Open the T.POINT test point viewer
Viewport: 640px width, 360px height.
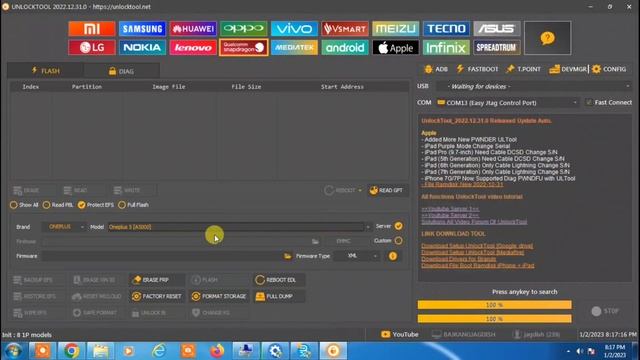523,69
